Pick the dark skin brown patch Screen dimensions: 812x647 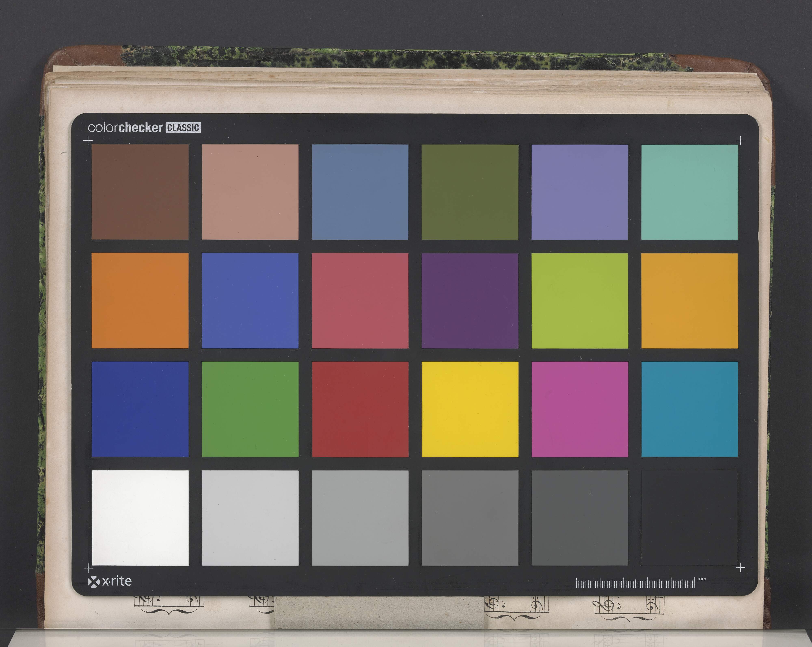[x=140, y=192]
